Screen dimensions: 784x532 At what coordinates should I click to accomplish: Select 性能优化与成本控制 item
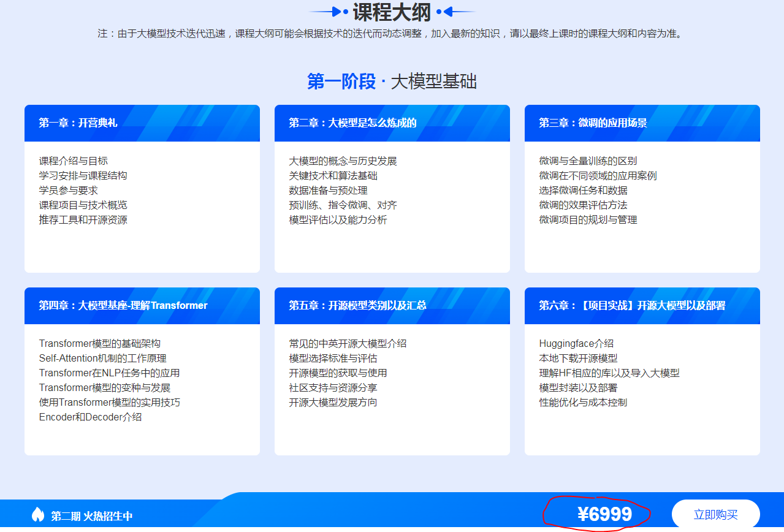pyautogui.click(x=583, y=402)
